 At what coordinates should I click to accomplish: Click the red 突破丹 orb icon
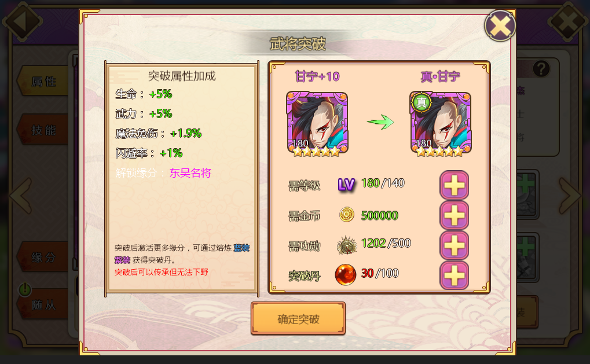coord(346,274)
